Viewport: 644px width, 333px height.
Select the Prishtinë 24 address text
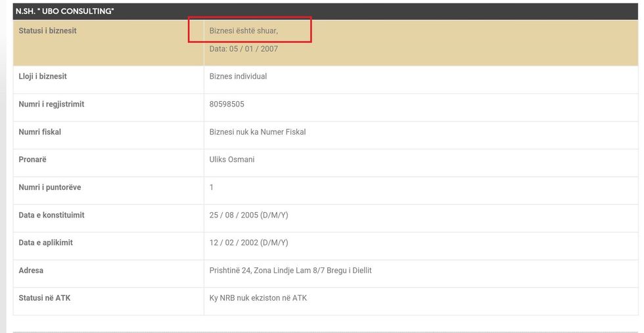pos(290,270)
